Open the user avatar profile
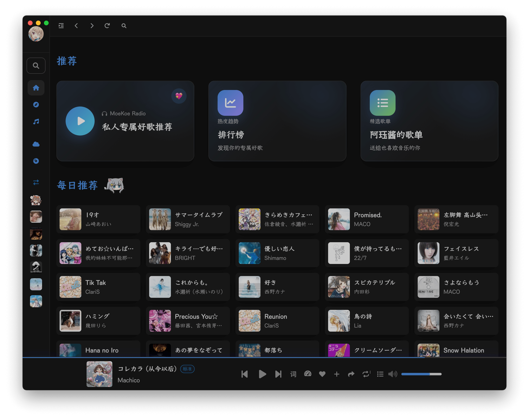529x420 pixels. tap(36, 34)
